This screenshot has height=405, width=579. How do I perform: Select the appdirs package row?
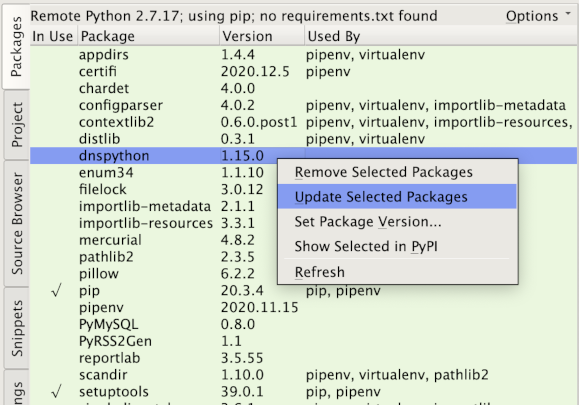tap(304, 55)
